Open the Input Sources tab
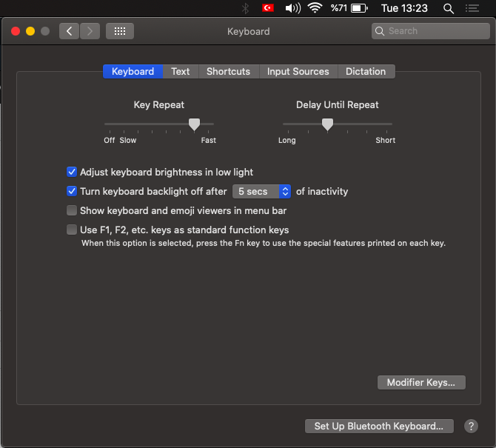This screenshot has height=448, width=496. tap(298, 72)
